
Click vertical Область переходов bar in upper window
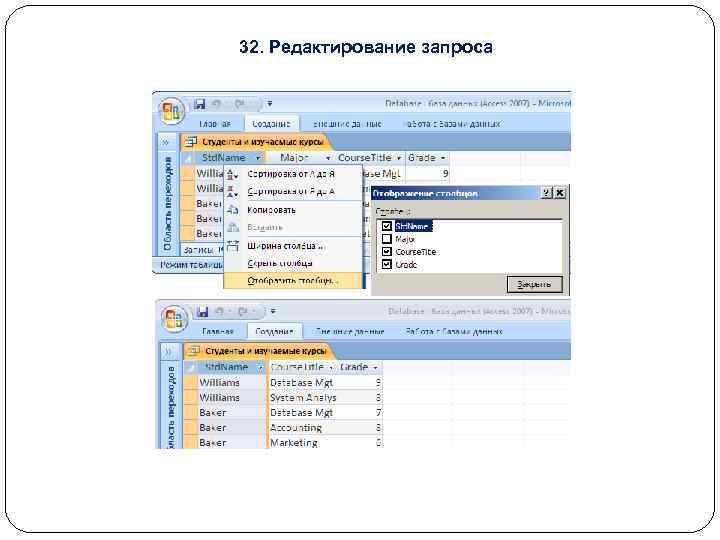click(167, 203)
